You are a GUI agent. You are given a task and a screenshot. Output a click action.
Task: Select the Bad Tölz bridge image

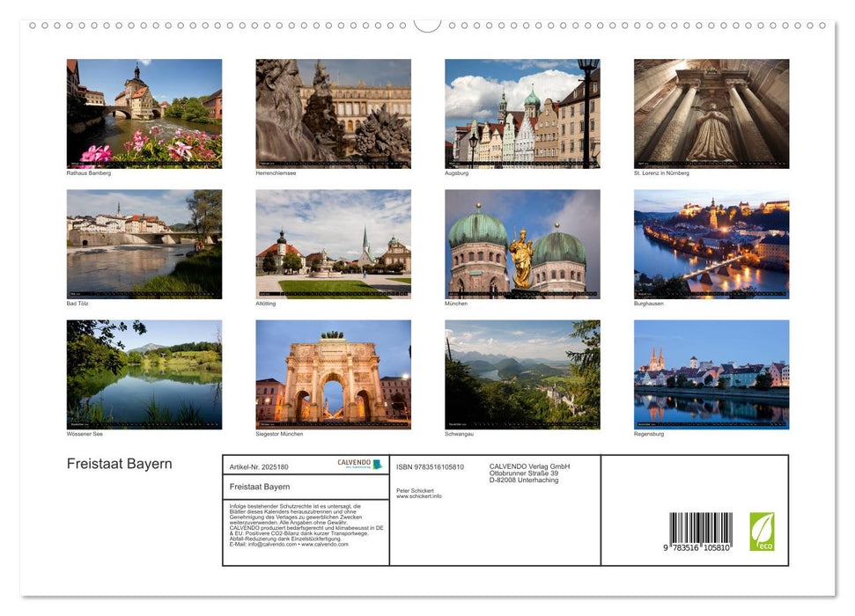144,243
